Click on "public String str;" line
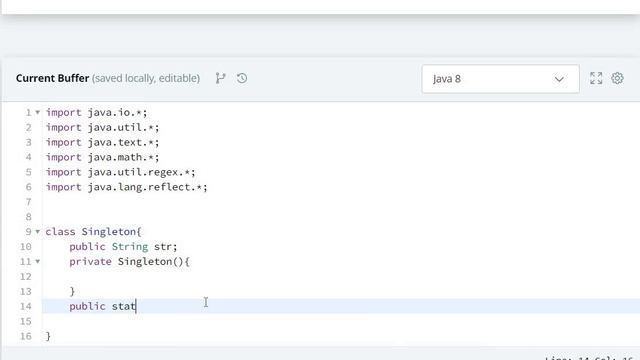640x360 pixels. pos(123,247)
